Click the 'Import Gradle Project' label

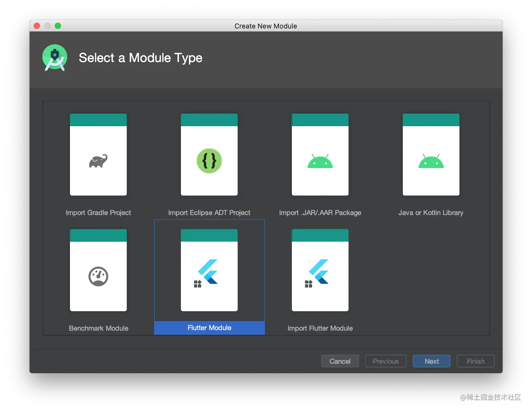tap(98, 213)
